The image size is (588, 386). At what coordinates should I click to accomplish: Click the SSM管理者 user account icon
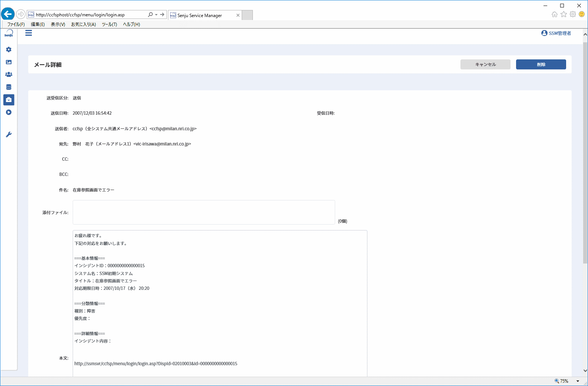tap(544, 33)
